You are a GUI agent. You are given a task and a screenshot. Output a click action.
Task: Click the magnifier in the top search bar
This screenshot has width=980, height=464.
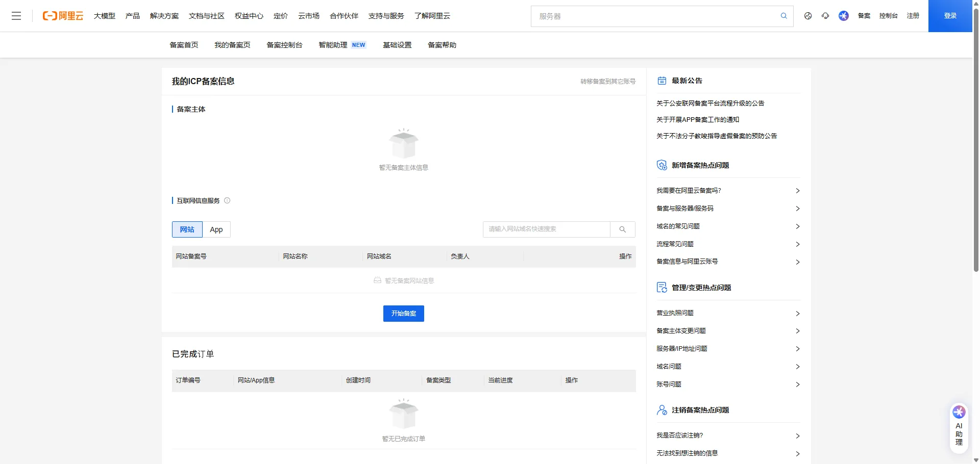783,16
